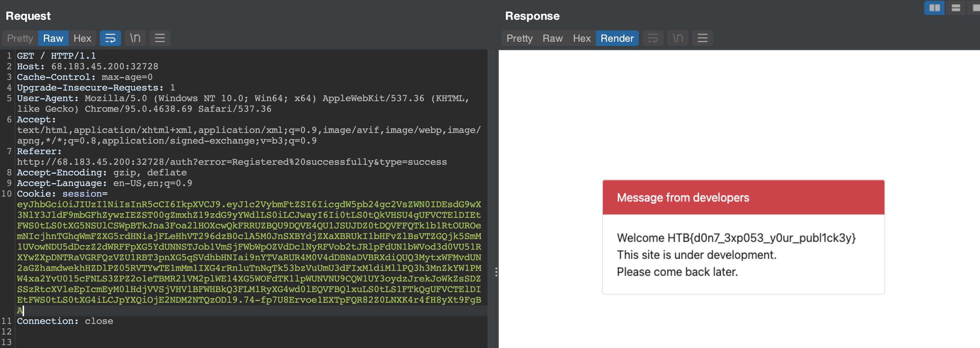
Task: Select the Pretty tab in Request
Action: click(x=20, y=38)
